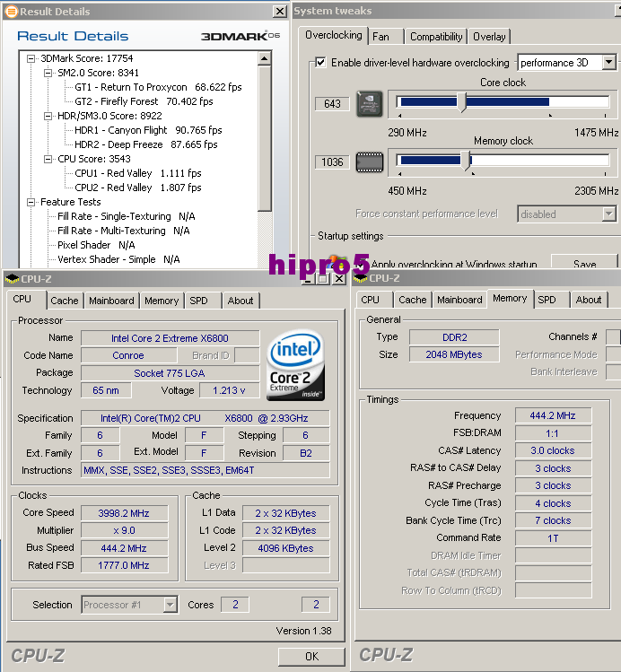Enable driver-level hardware overclocking checkbox

(320, 63)
